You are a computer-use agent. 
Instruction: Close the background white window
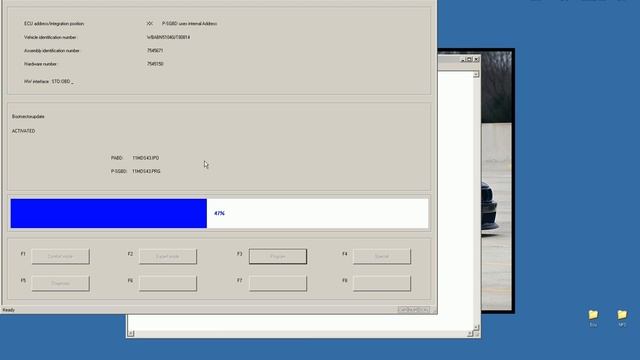click(476, 60)
